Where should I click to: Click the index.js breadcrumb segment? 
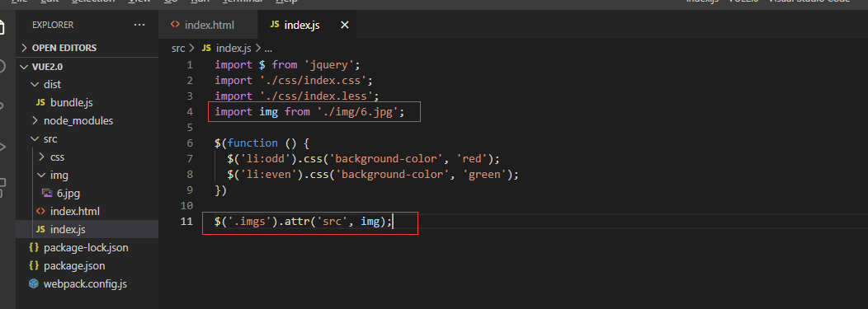click(x=227, y=48)
